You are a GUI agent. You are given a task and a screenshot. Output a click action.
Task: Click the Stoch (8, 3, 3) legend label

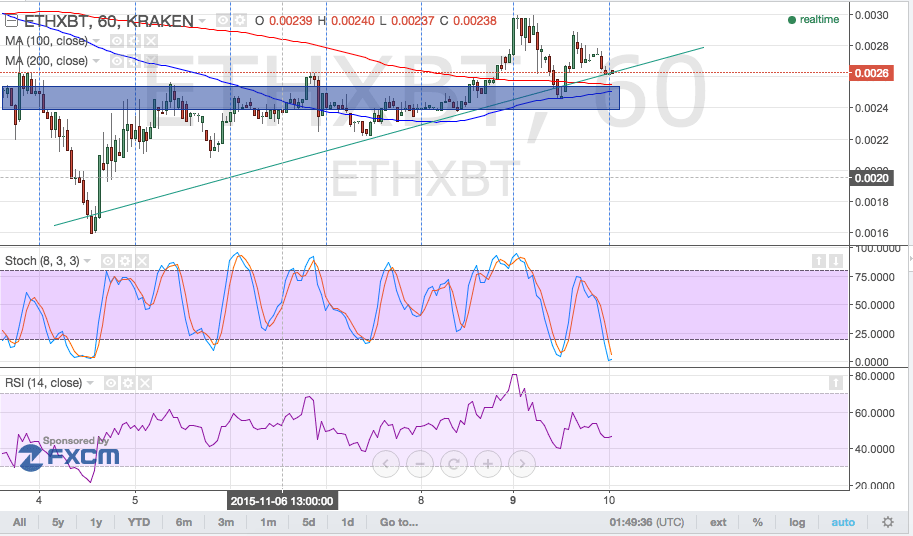click(x=42, y=261)
